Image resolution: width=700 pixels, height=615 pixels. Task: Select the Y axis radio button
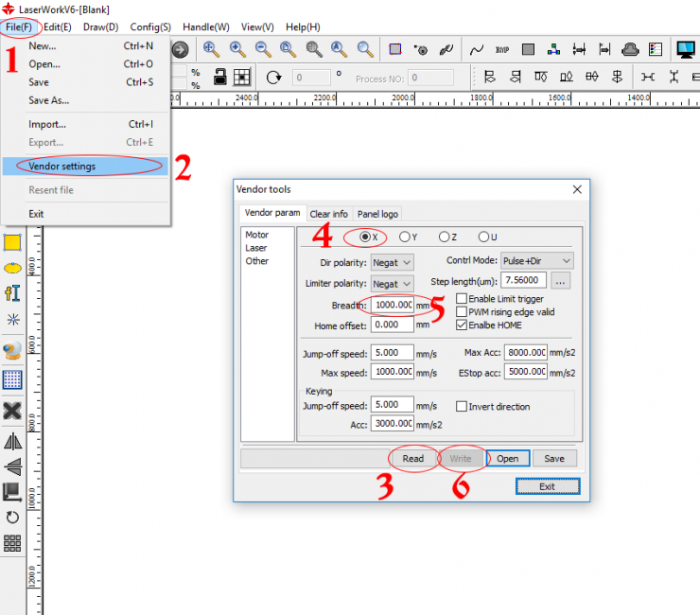405,237
